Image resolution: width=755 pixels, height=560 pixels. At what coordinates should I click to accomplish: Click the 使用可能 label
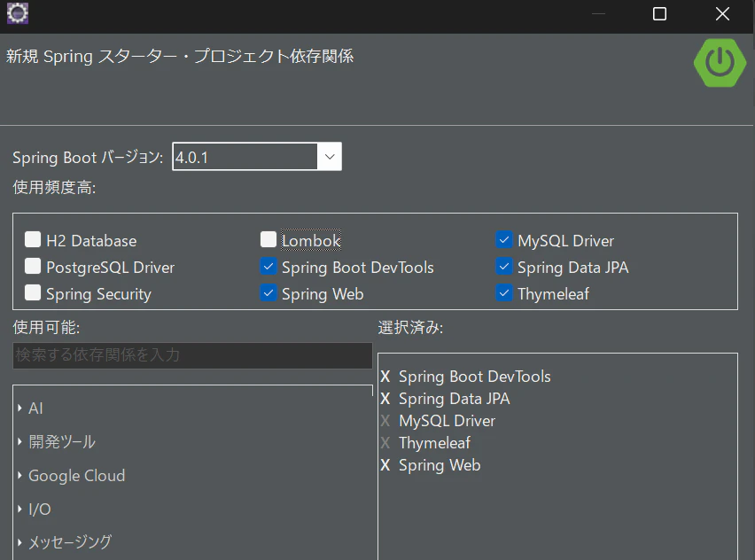click(46, 328)
